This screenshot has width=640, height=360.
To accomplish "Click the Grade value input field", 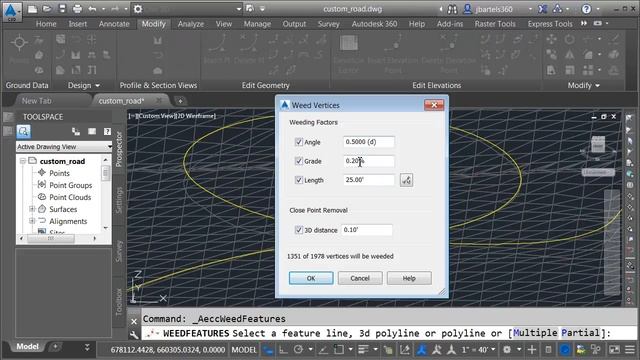I will tap(369, 161).
